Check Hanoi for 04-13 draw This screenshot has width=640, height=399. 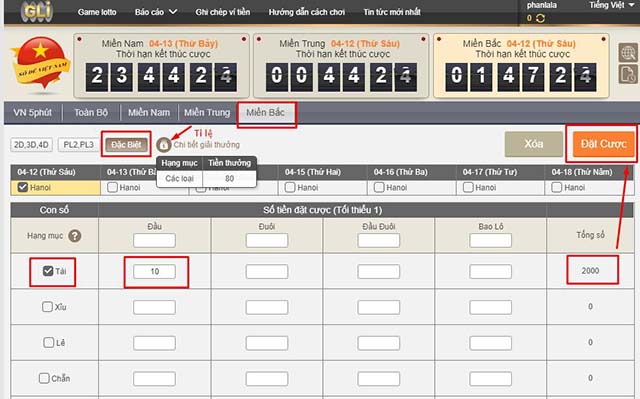[x=112, y=187]
